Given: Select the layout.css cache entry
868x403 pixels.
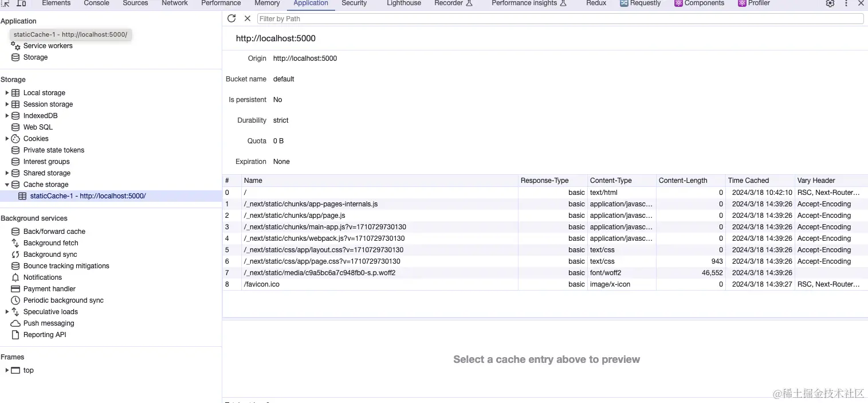Looking at the screenshot, I should click(x=545, y=250).
